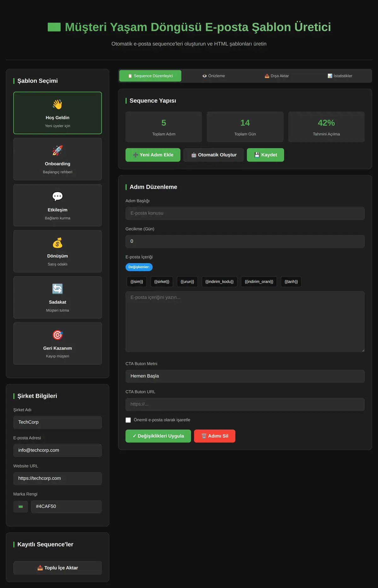The width and height of the screenshot is (378, 588).
Task: Click the 'Değişkenler:' blue badge
Action: [139, 267]
